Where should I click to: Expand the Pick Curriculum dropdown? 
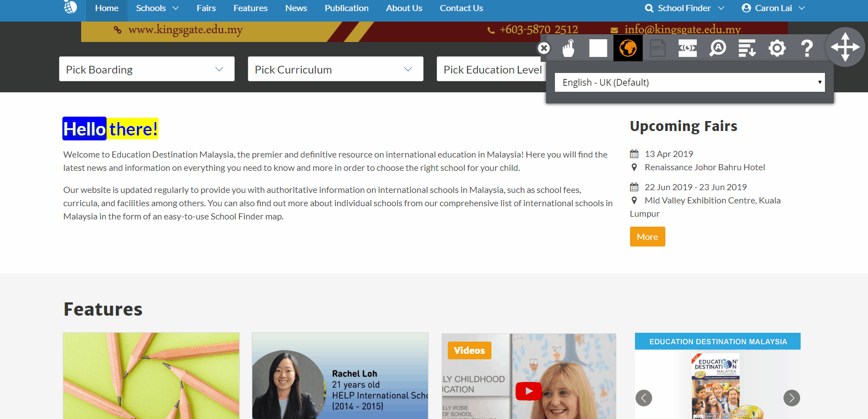(335, 69)
